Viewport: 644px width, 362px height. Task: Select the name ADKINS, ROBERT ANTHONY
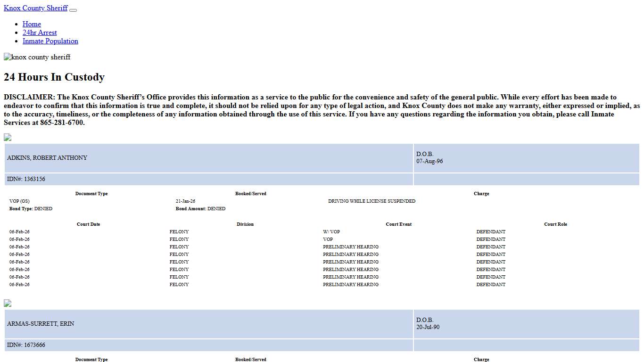tap(47, 158)
